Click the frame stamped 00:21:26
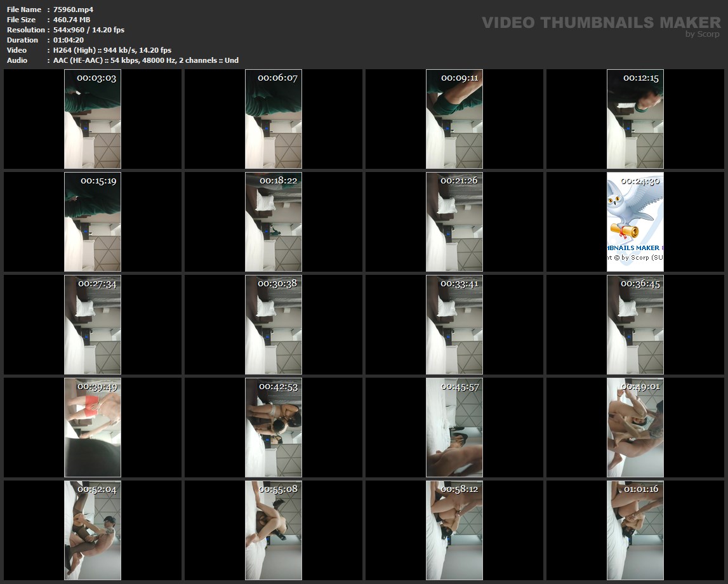The image size is (728, 584). (x=454, y=222)
